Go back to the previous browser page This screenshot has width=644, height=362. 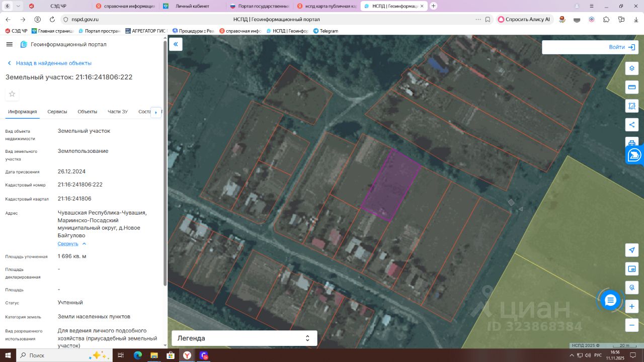click(x=8, y=20)
